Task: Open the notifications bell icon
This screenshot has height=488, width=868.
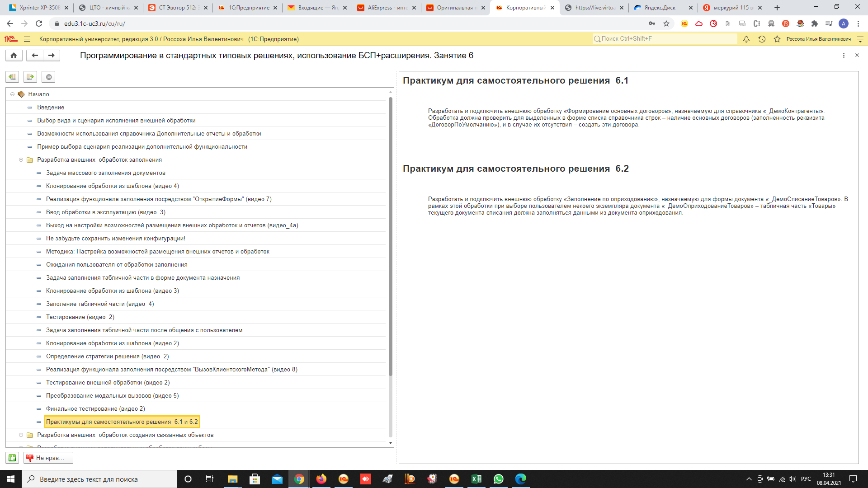Action: click(746, 39)
